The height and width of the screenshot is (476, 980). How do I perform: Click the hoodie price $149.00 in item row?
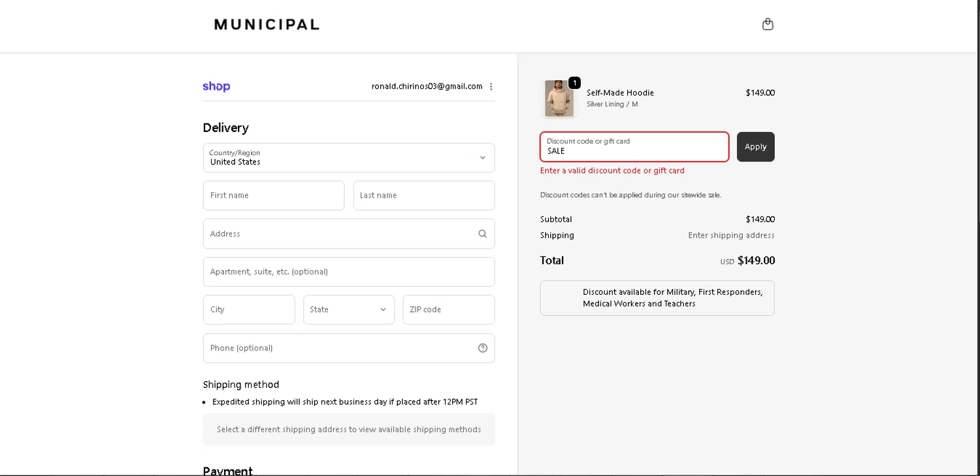coord(760,93)
